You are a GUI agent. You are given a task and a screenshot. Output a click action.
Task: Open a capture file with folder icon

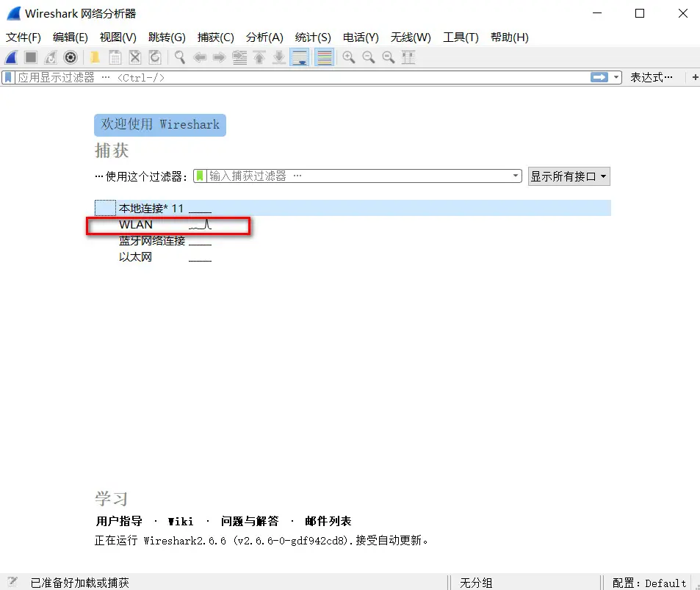pos(95,57)
